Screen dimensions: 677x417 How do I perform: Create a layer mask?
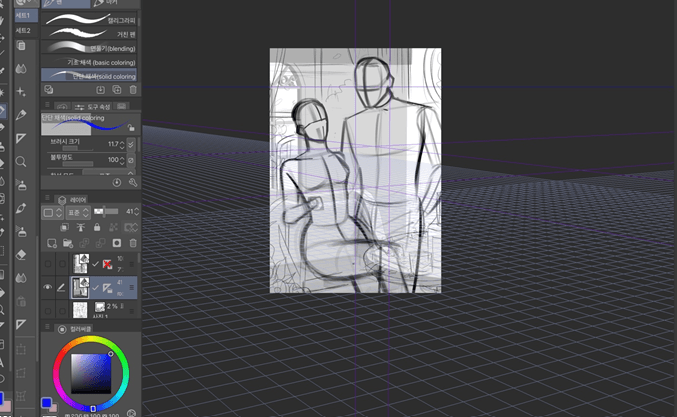[x=117, y=243]
